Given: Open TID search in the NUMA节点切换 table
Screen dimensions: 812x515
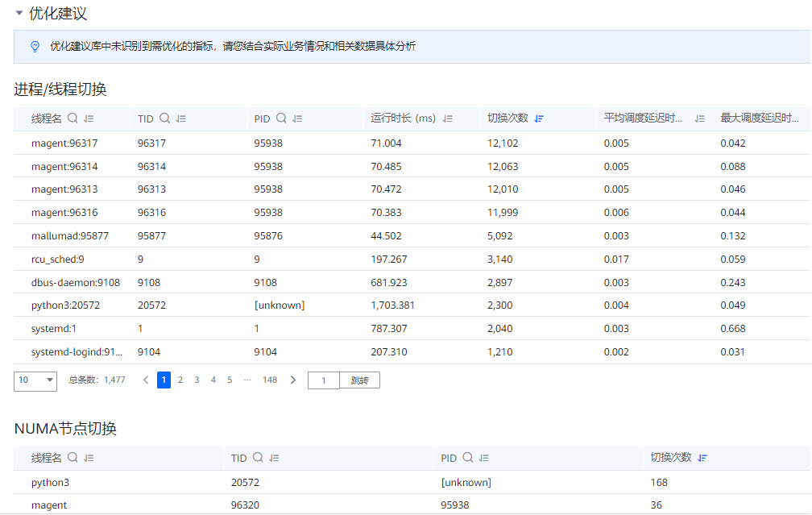Looking at the screenshot, I should coord(258,458).
